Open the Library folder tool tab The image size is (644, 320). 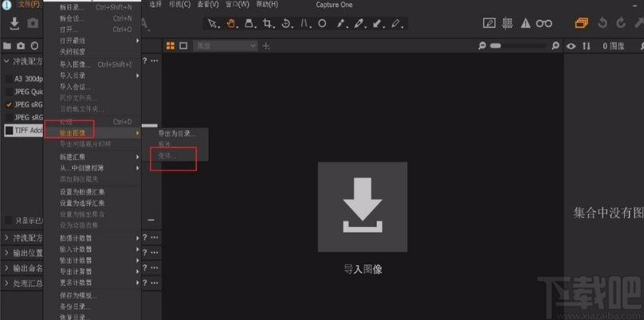7,46
